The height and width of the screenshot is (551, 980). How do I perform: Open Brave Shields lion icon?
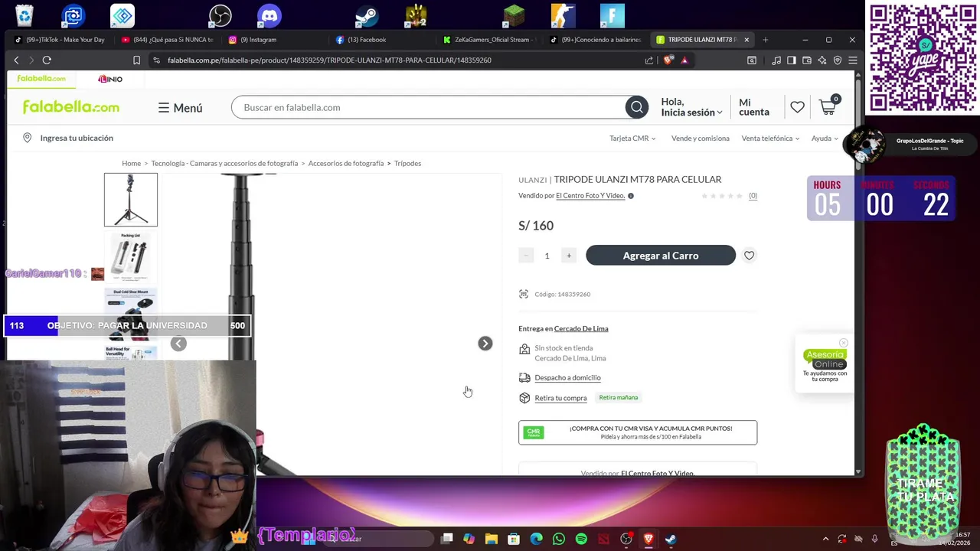(x=668, y=60)
